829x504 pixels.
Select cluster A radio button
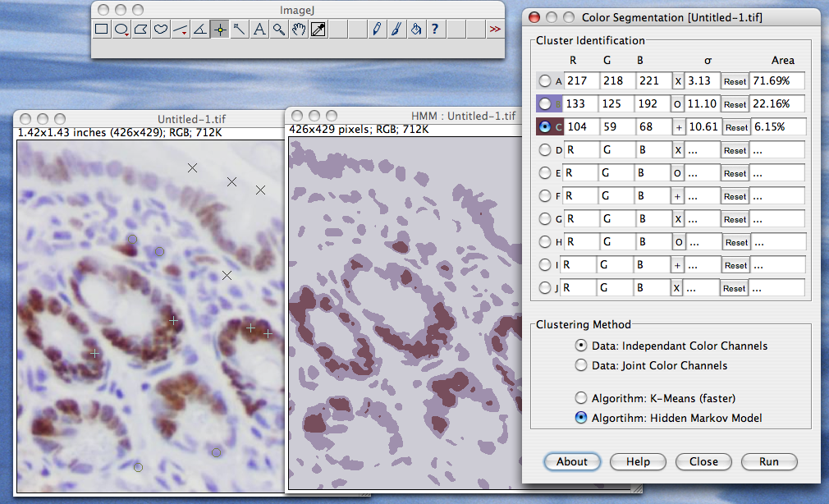pyautogui.click(x=545, y=81)
